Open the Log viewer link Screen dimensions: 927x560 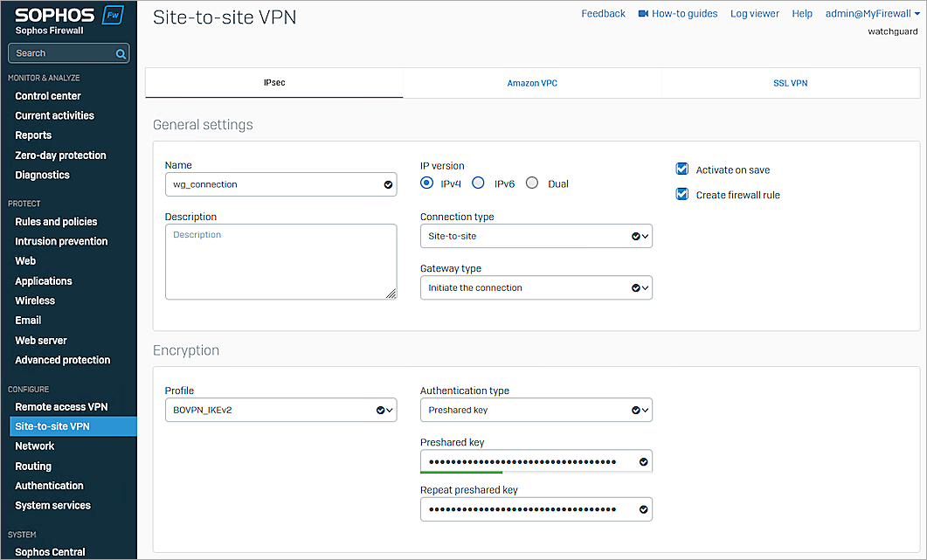click(x=755, y=14)
